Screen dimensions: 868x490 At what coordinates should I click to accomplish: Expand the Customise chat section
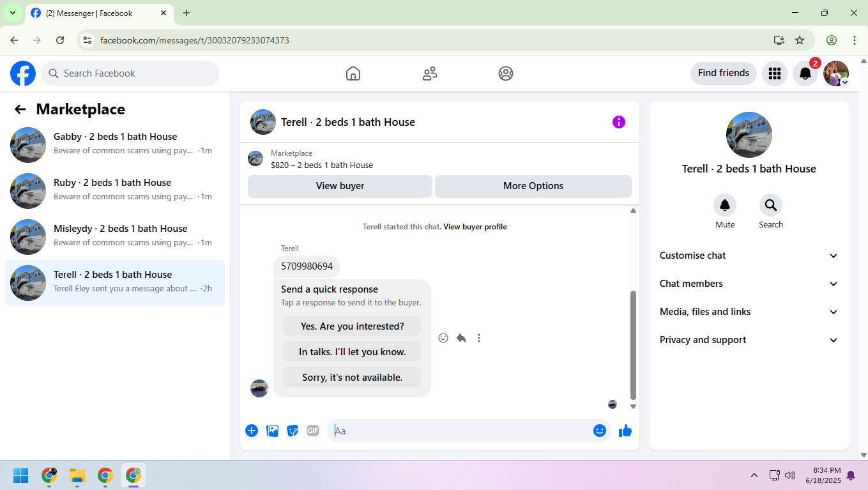(749, 256)
